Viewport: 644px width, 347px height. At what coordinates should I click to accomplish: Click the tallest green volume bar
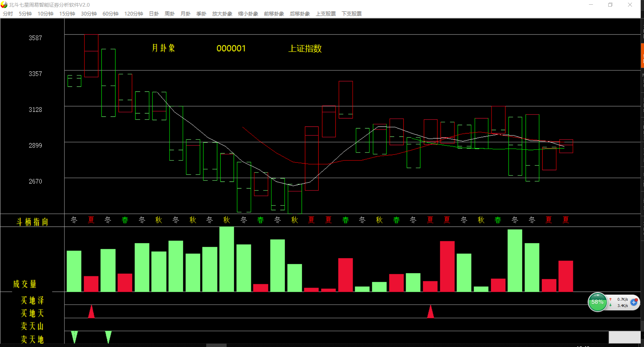227,259
